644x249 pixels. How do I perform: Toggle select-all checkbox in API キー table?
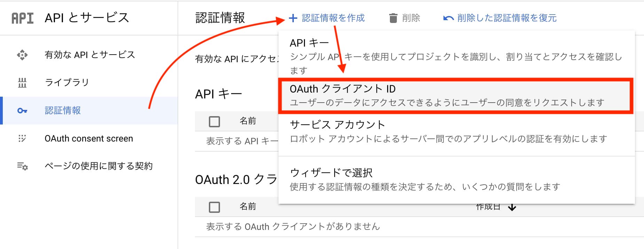pyautogui.click(x=214, y=121)
